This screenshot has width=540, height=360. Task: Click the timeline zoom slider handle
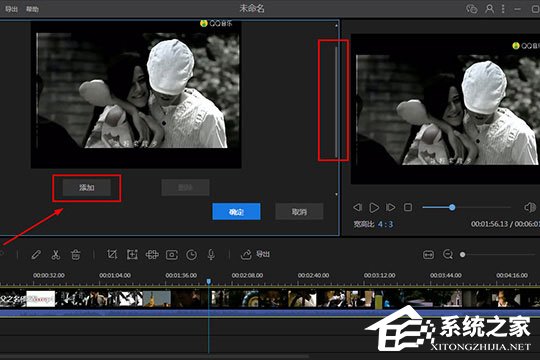click(x=463, y=255)
